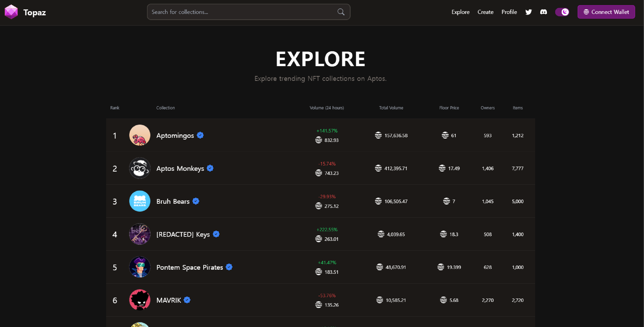
Task: Click Aptos coin icon beside 157,636.58
Action: pyautogui.click(x=378, y=135)
